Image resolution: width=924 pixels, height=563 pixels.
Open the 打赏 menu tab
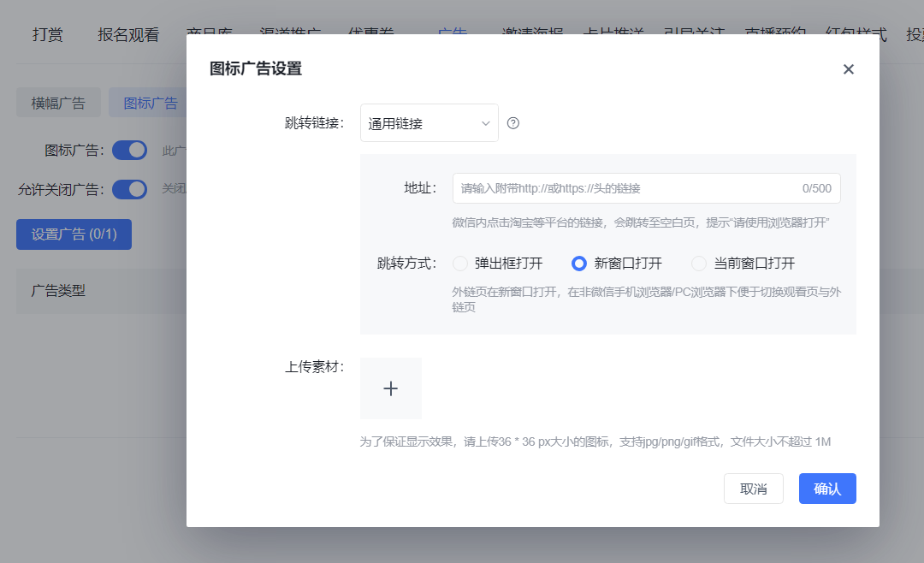pos(48,35)
